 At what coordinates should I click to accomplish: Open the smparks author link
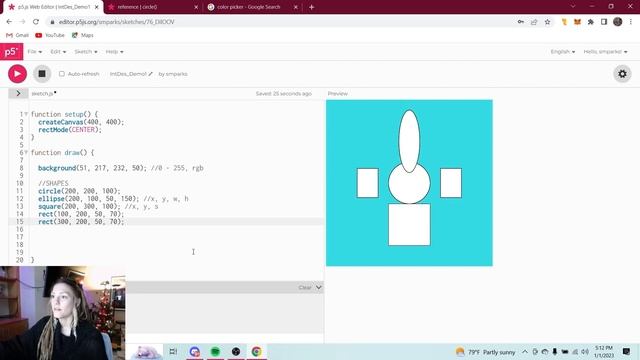[177, 74]
